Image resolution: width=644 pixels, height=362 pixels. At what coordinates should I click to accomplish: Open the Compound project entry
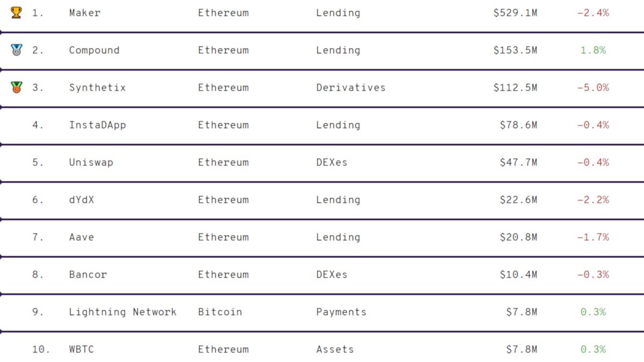[94, 50]
